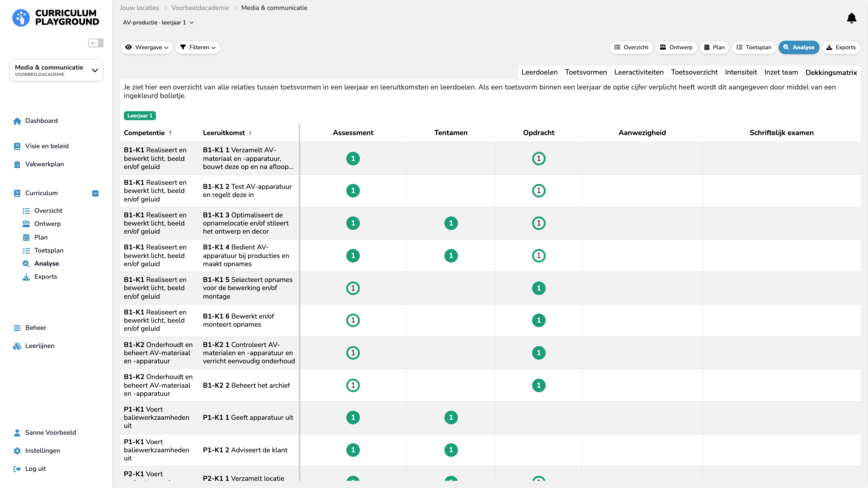Screen dimensions: 868x488
Task: Click the Curriculum Playground logo
Action: pyautogui.click(x=56, y=18)
